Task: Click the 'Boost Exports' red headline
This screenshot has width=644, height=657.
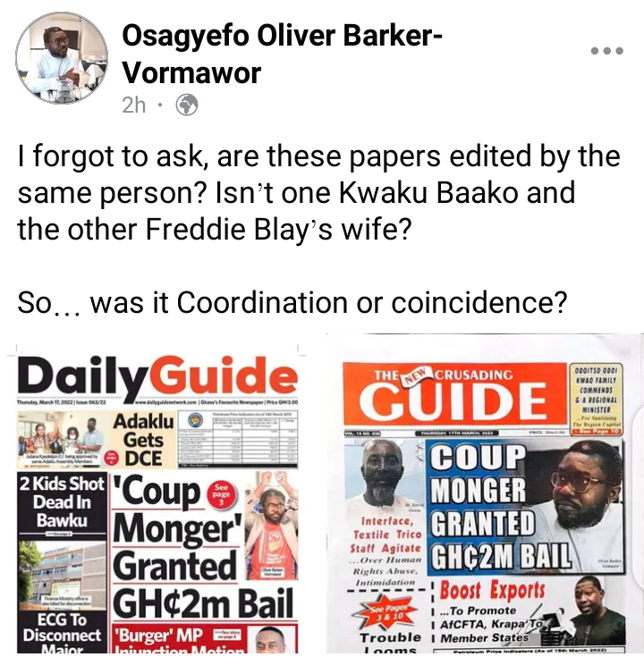Action: [492, 591]
